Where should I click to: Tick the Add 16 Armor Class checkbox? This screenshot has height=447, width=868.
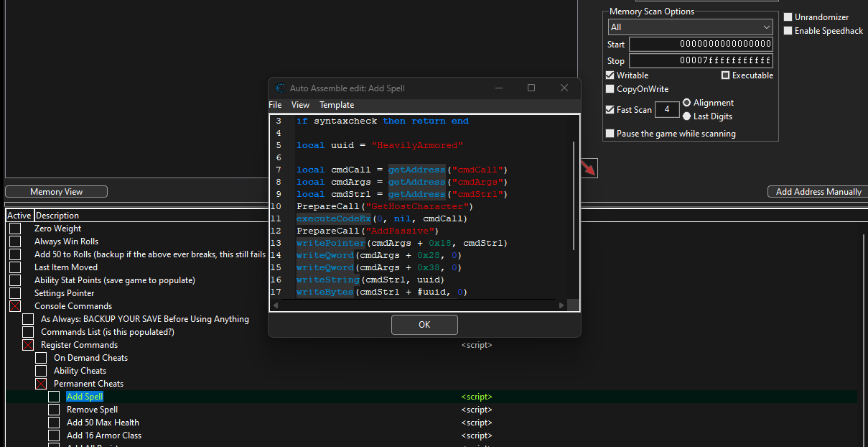point(54,436)
